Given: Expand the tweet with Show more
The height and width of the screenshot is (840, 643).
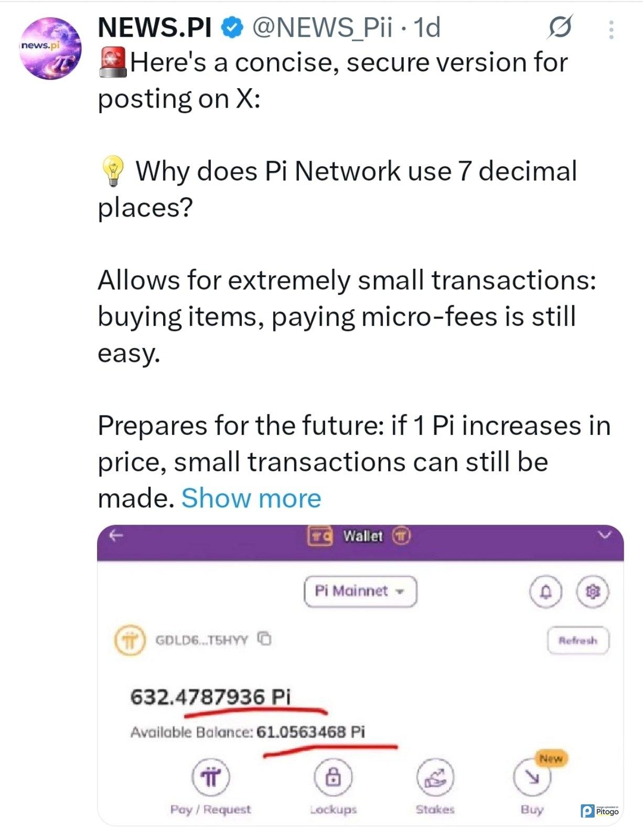Looking at the screenshot, I should pos(251,498).
